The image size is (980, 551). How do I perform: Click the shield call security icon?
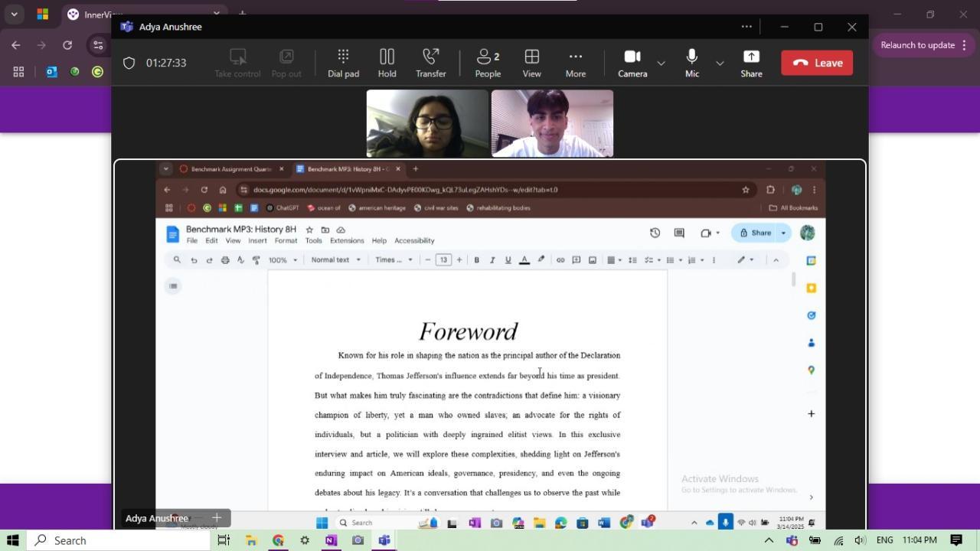pyautogui.click(x=129, y=63)
